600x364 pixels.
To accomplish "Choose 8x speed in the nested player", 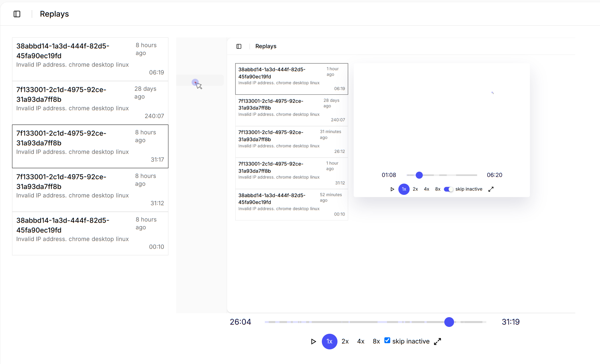I will tap(438, 189).
